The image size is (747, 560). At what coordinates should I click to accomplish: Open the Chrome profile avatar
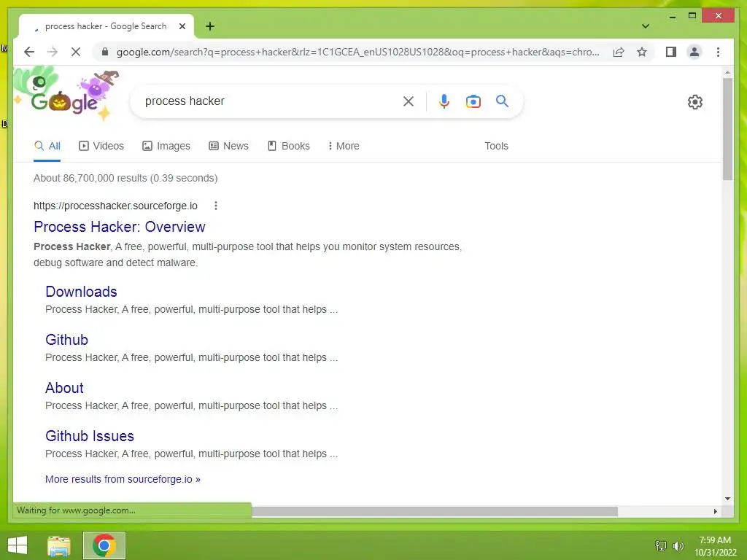694,52
